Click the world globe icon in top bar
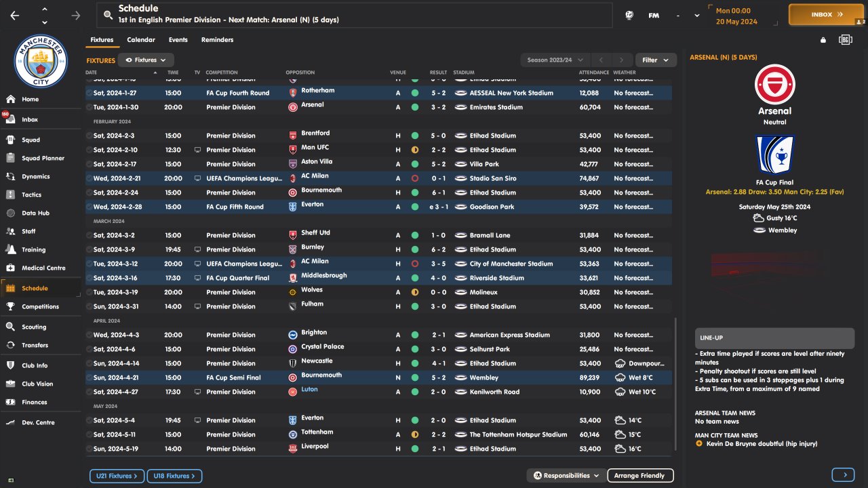868x488 pixels. (629, 15)
